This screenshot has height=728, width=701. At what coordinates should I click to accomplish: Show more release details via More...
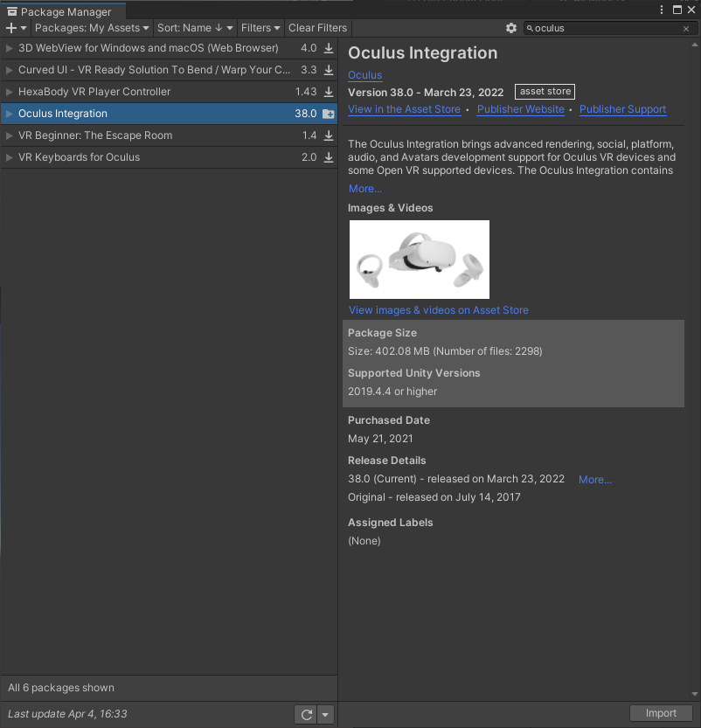595,480
